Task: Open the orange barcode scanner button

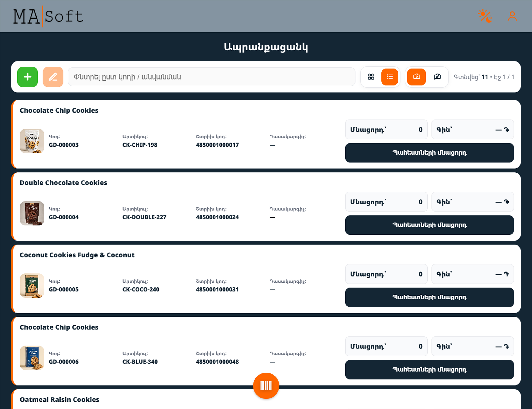Action: click(x=266, y=386)
